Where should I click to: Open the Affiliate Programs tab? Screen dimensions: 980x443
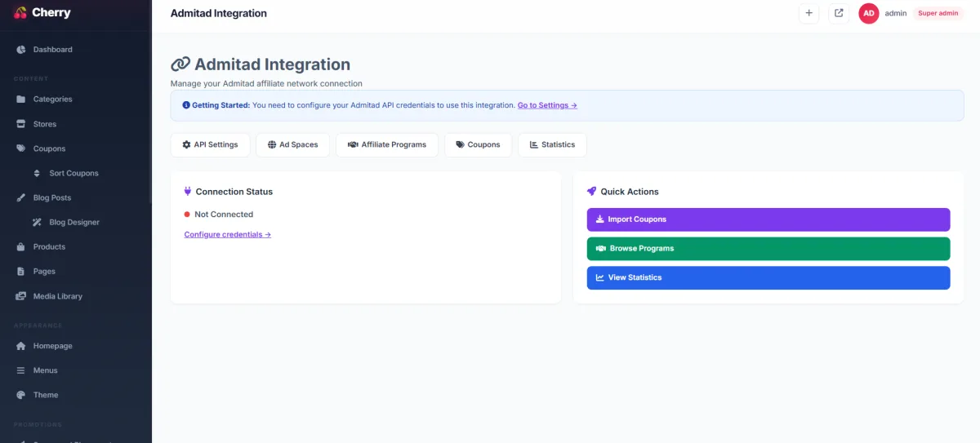pos(387,144)
